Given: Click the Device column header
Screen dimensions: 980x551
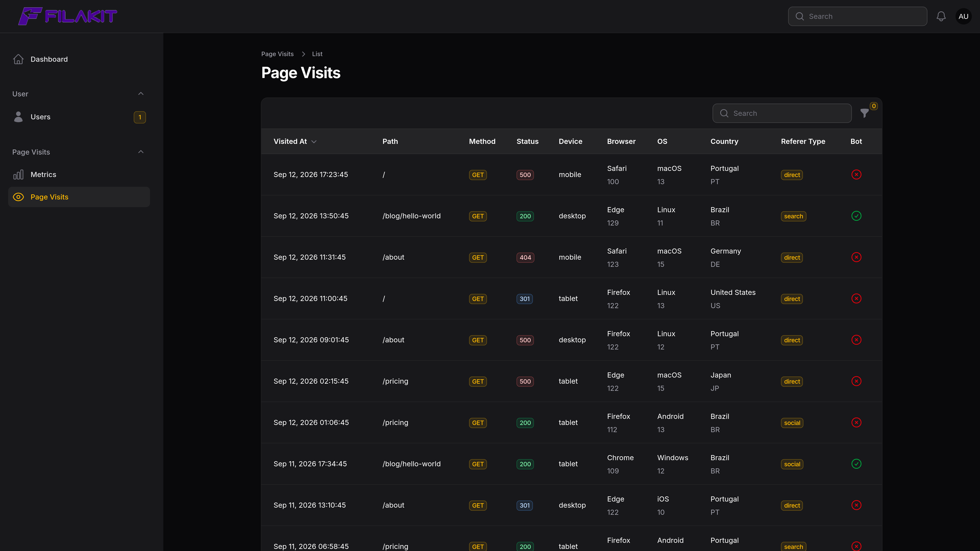Looking at the screenshot, I should click(570, 141).
